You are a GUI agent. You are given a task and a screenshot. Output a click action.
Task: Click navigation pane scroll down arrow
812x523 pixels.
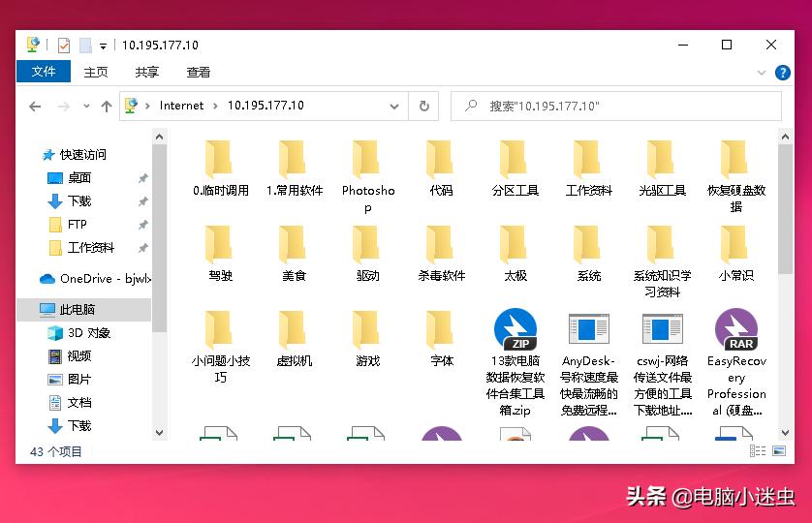point(160,433)
